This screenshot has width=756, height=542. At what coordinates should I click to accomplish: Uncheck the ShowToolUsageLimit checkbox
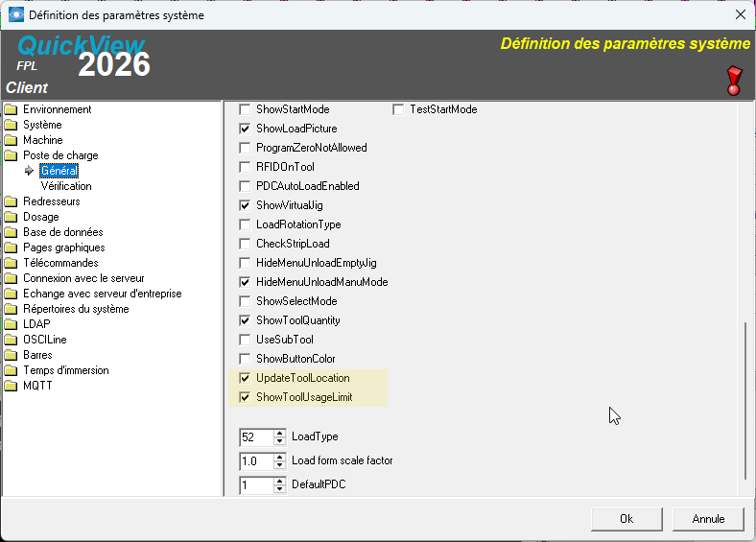pos(245,397)
